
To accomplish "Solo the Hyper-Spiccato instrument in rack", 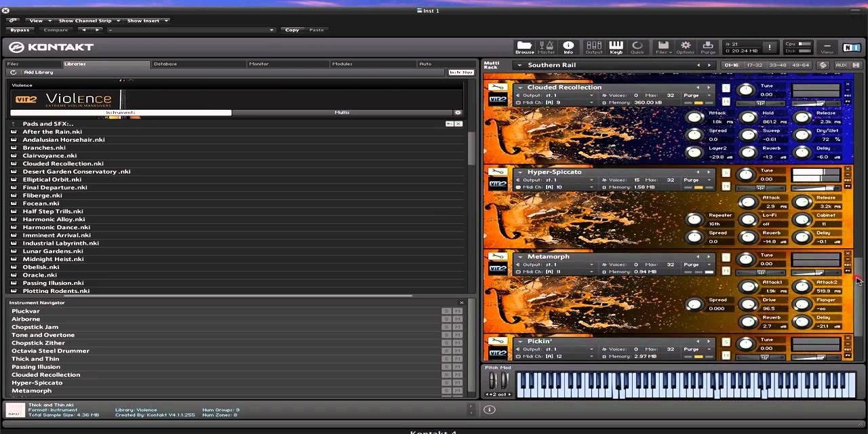I will 726,173.
